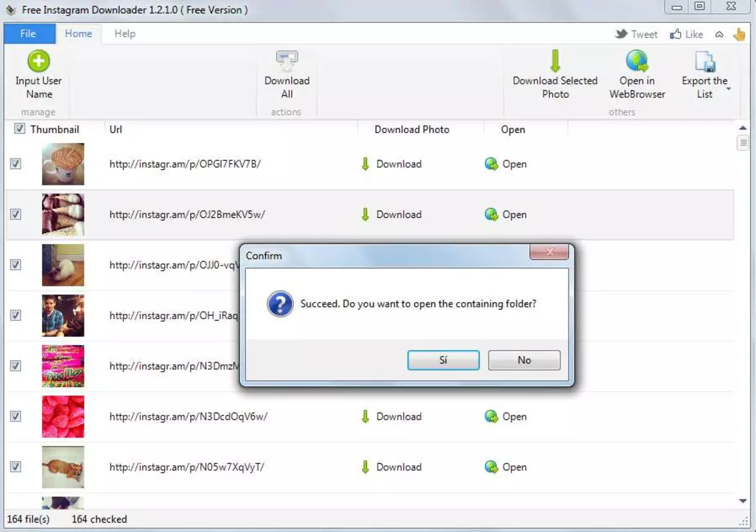Click the scrollbar down arrow of the list

(x=743, y=501)
